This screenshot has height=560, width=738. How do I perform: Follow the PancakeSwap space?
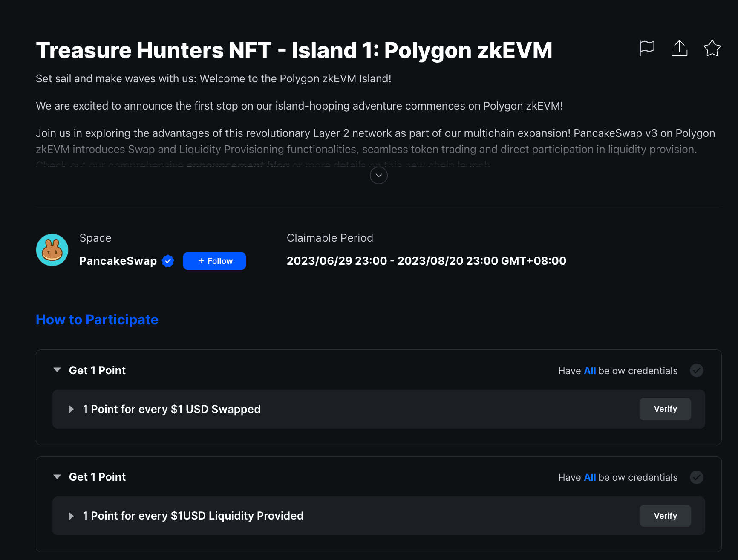coord(214,261)
